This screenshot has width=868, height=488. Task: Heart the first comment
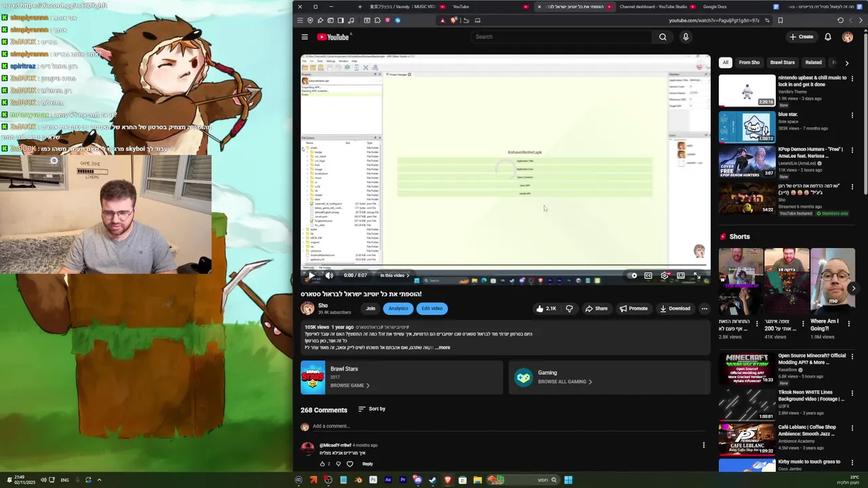350,464
